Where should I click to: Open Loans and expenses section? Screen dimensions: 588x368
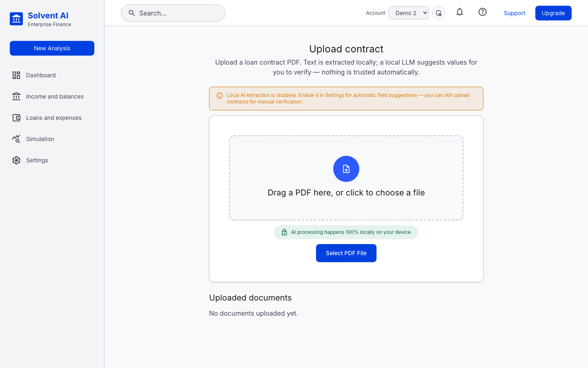click(52, 118)
